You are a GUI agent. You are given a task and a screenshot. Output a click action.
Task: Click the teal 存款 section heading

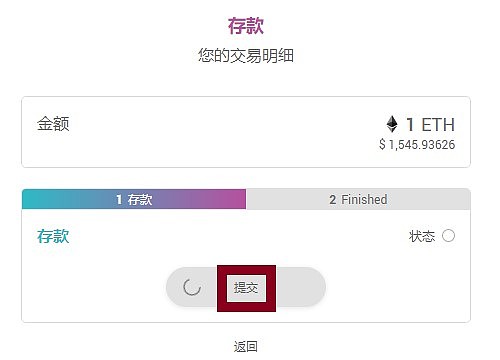point(53,236)
